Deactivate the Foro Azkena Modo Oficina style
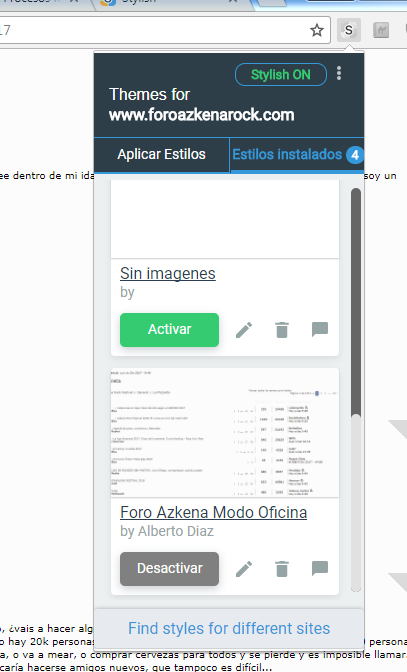 pos(169,569)
